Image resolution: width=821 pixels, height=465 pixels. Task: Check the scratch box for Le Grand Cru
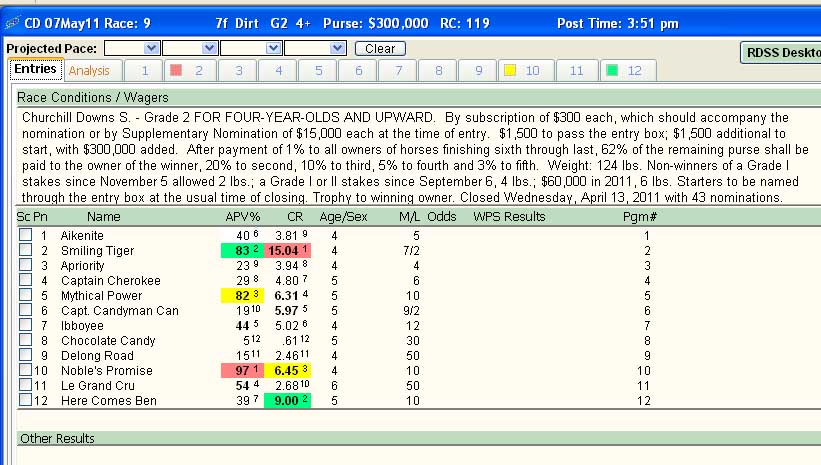(25, 385)
